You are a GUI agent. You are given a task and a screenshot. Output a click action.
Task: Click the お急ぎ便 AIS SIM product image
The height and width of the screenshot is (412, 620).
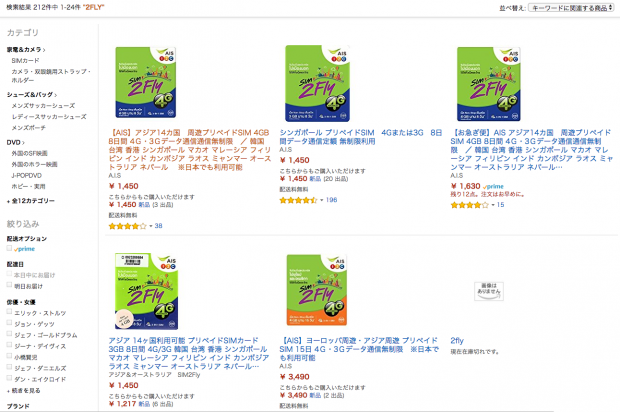(x=489, y=84)
